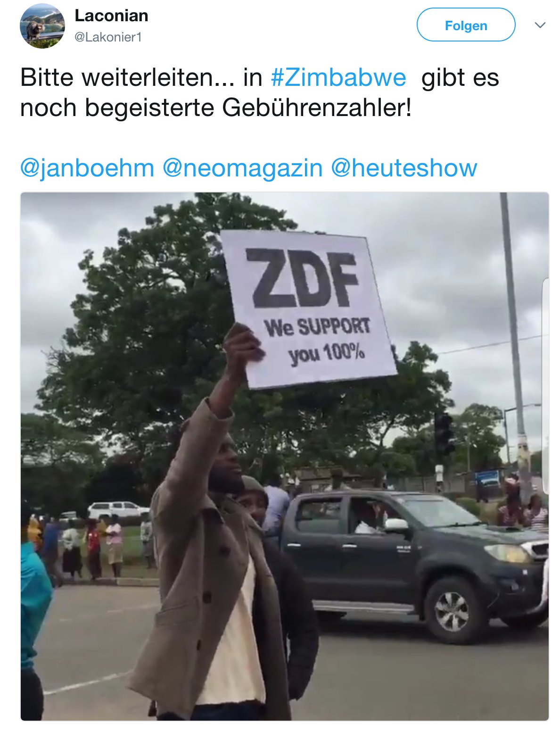Click the tweet text 'Bitte weiterleiten...'
560x732 pixels.
click(x=127, y=77)
